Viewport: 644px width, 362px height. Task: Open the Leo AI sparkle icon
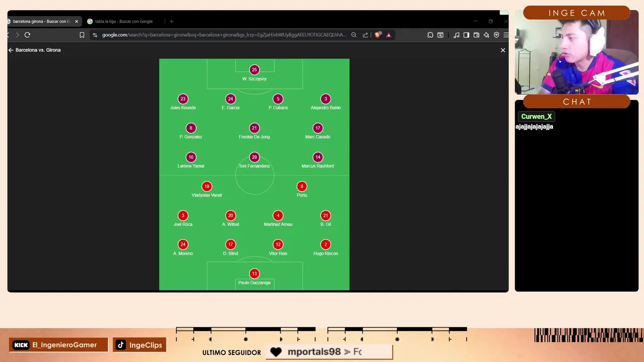click(x=487, y=35)
